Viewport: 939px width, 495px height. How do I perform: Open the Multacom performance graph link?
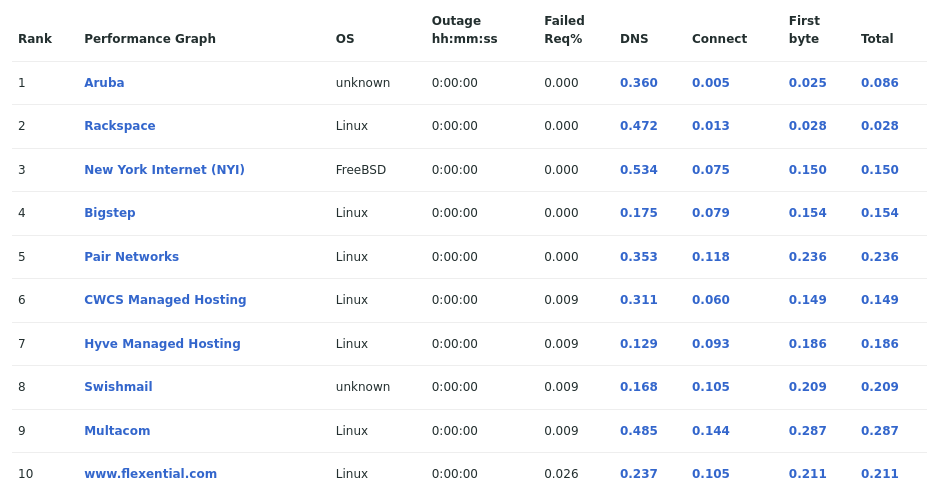pos(117,430)
